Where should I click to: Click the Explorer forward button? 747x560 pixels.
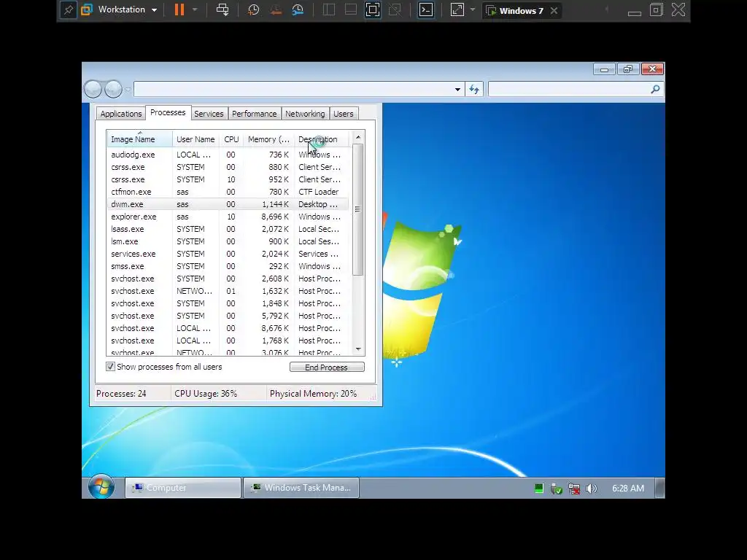click(x=113, y=89)
